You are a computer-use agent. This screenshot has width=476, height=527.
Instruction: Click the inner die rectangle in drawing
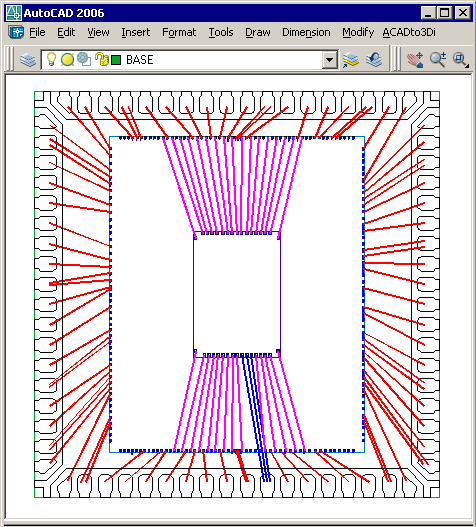point(237,294)
